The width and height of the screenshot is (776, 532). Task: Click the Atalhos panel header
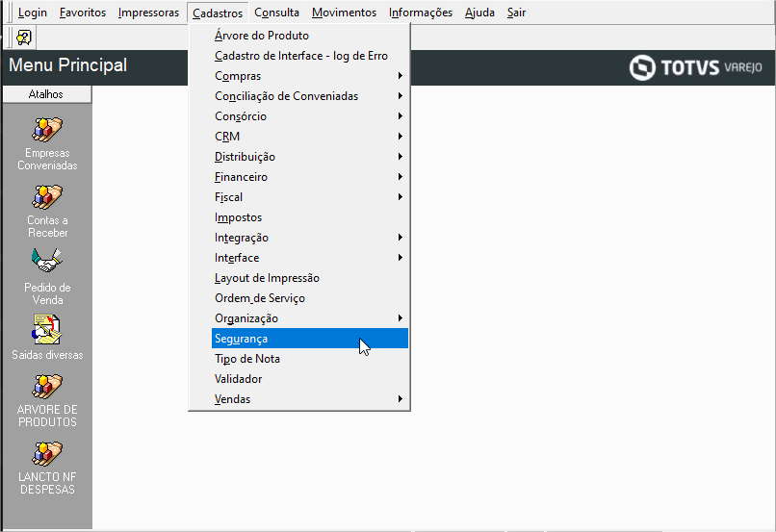click(x=46, y=94)
